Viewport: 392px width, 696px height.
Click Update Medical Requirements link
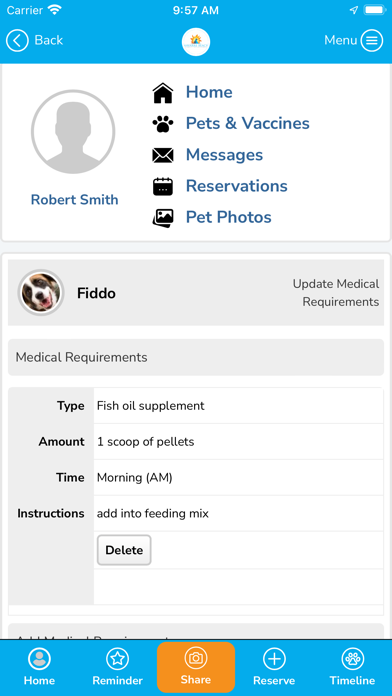point(336,293)
